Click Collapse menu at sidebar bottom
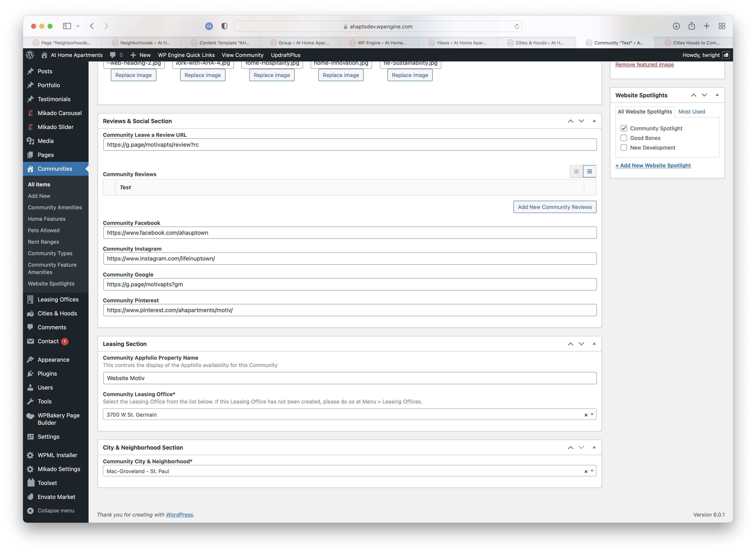This screenshot has width=756, height=553. click(x=56, y=510)
